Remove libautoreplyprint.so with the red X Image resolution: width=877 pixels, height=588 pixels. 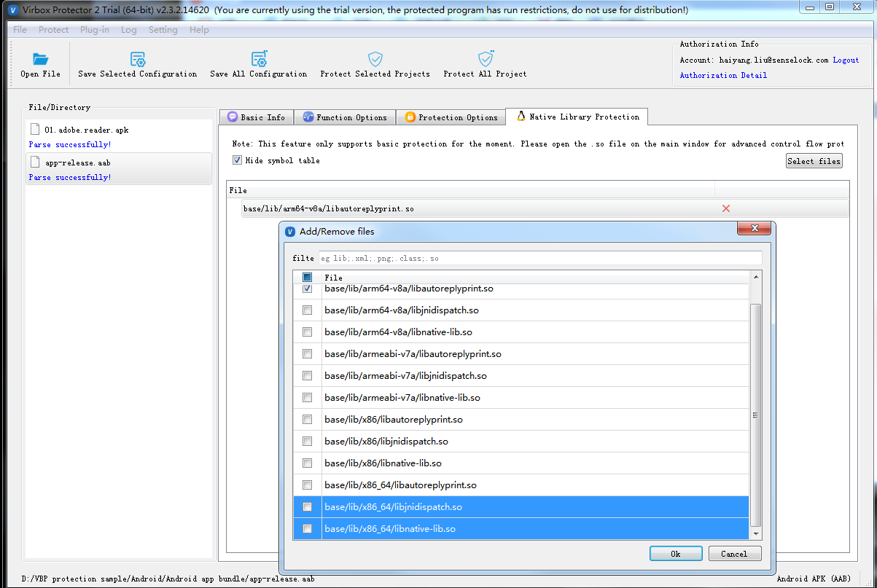click(x=725, y=208)
